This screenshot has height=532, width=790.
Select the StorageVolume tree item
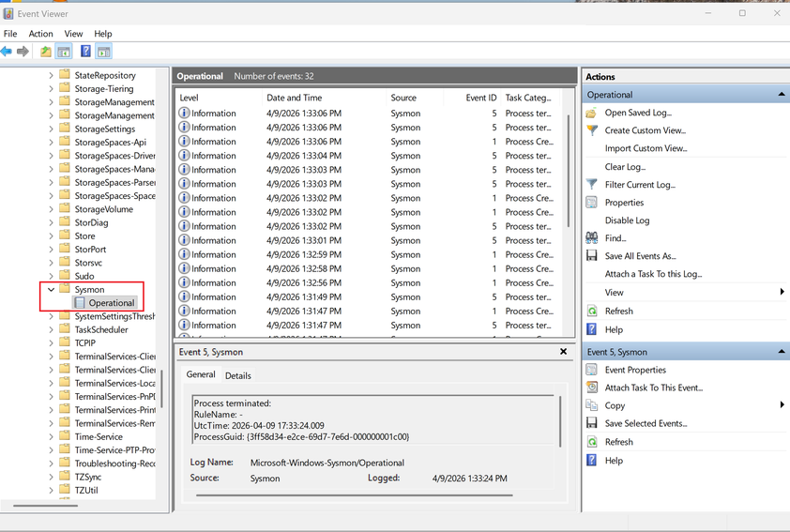[104, 209]
